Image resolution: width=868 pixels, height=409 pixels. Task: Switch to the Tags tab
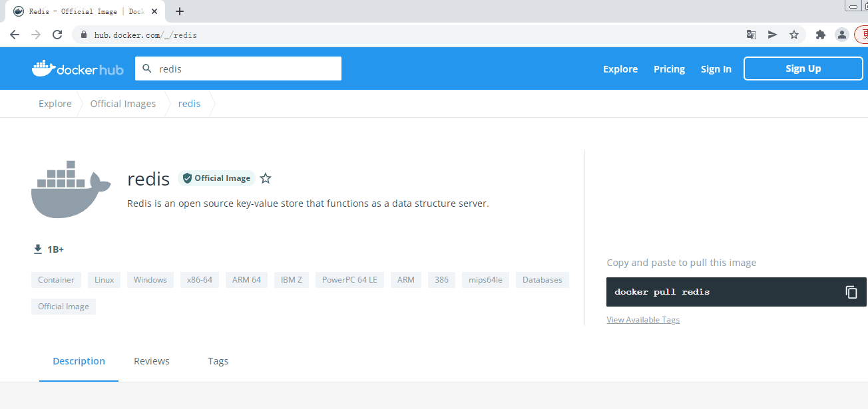coord(218,361)
